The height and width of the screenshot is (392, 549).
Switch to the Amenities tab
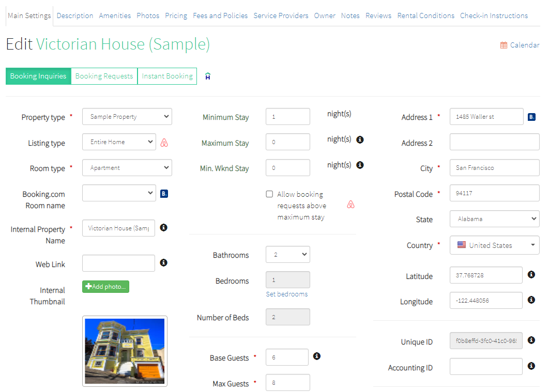[x=115, y=15]
